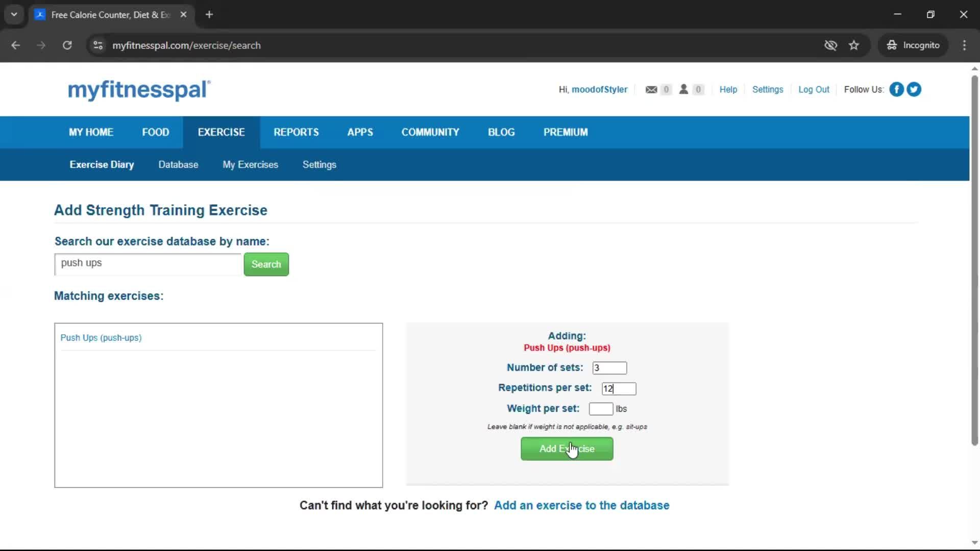
Task: Open the third-party cookies blocked eye icon
Action: point(830,45)
